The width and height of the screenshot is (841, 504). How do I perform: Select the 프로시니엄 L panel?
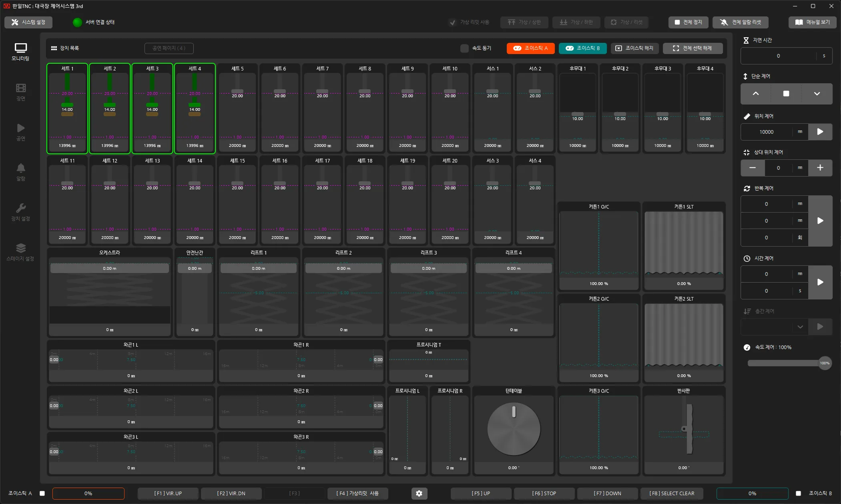pos(407,430)
